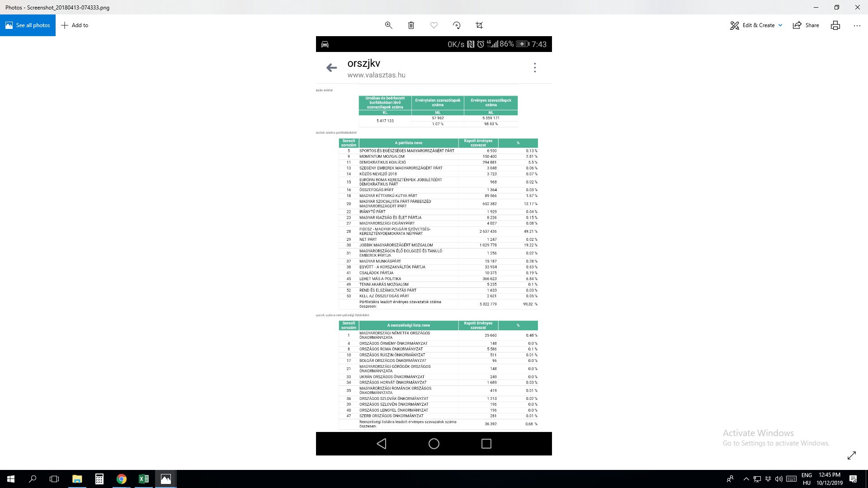Open Excel from the taskbar
The image size is (868, 488).
144,479
